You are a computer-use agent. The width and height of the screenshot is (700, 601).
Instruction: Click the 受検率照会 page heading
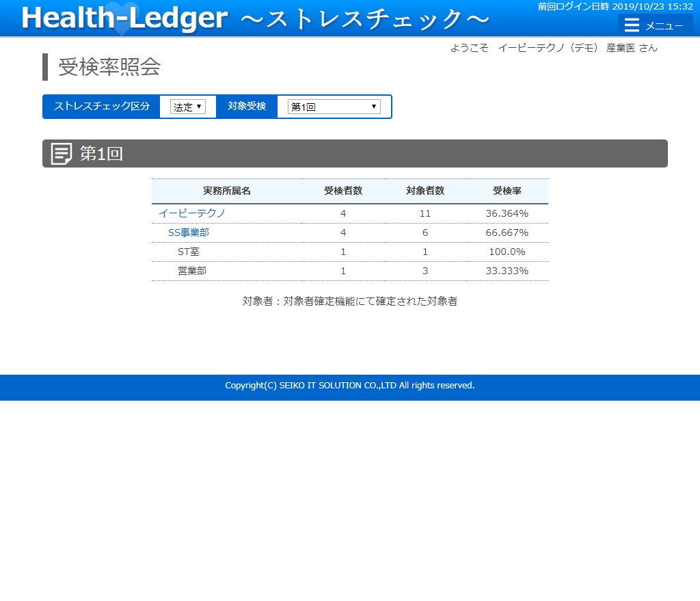pyautogui.click(x=109, y=67)
